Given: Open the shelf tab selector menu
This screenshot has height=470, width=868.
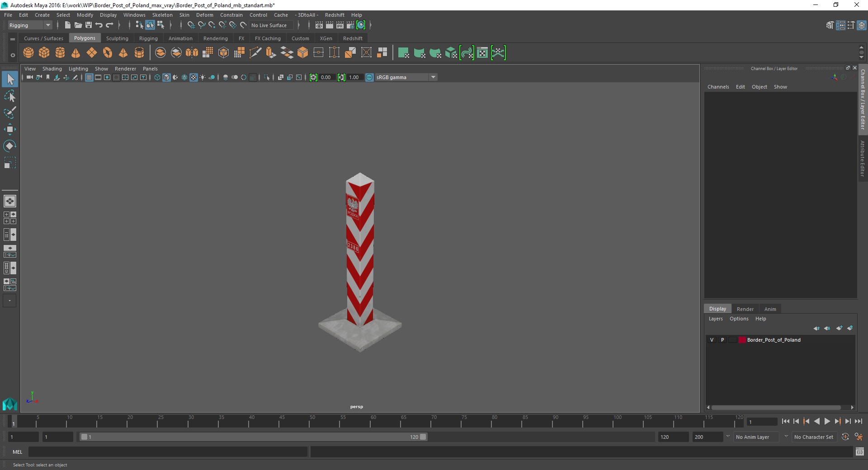Looking at the screenshot, I should click(13, 39).
